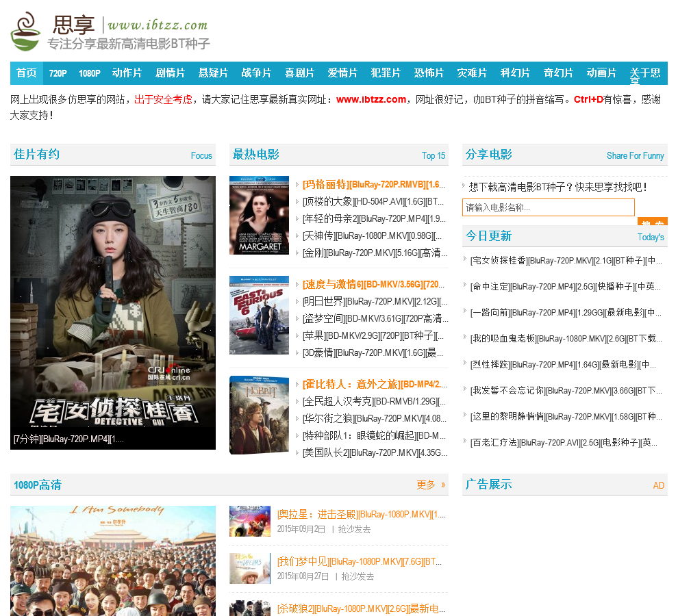Viewport: 678px width, 616px height.
Task: Open 苹果 BD-MKV movie link
Action: (373, 335)
